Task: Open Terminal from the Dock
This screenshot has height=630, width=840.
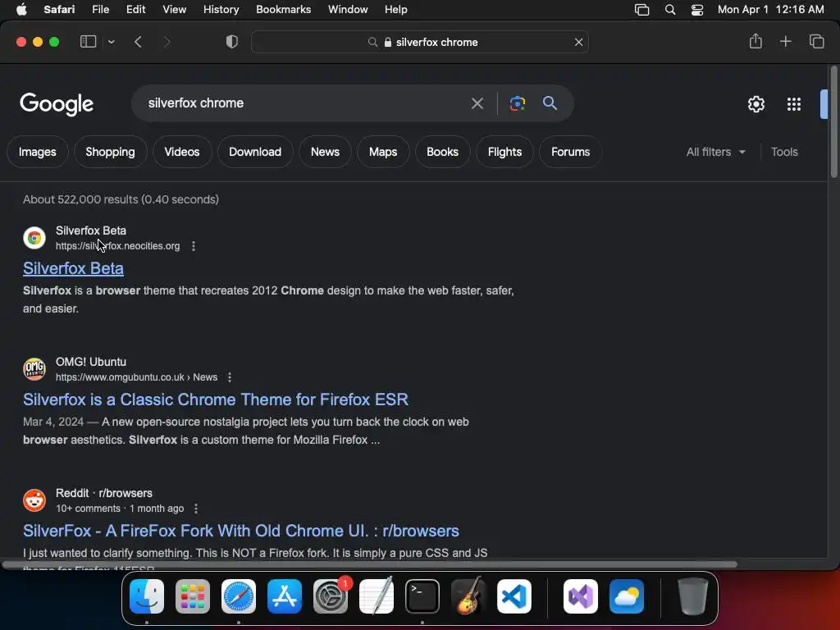Action: 422,596
